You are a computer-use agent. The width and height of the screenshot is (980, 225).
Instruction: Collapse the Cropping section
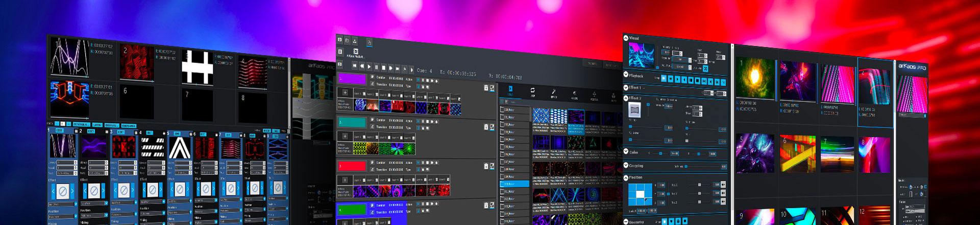tap(626, 165)
